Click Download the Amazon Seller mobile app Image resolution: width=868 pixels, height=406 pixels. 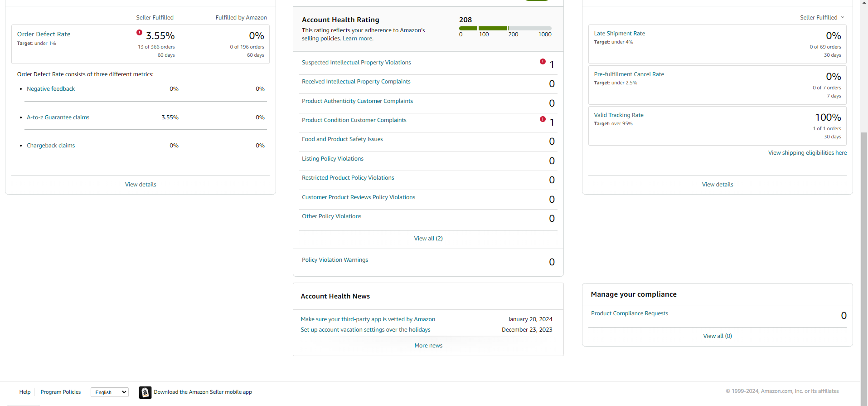(203, 392)
